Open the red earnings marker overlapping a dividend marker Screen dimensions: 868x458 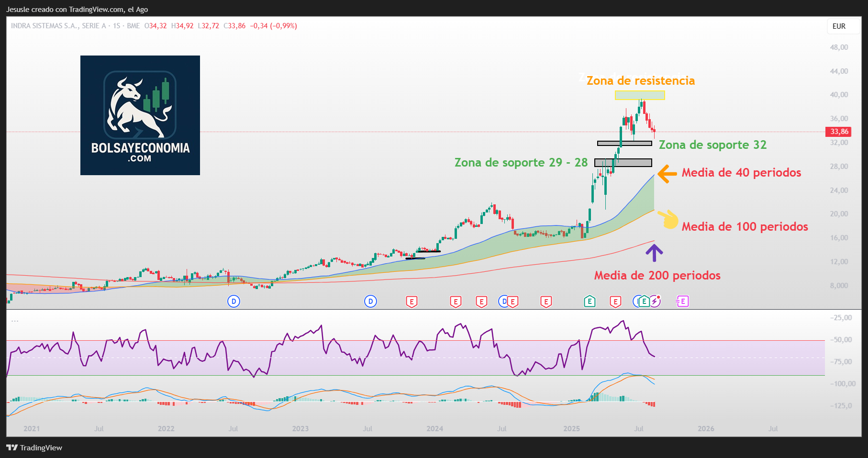click(512, 302)
